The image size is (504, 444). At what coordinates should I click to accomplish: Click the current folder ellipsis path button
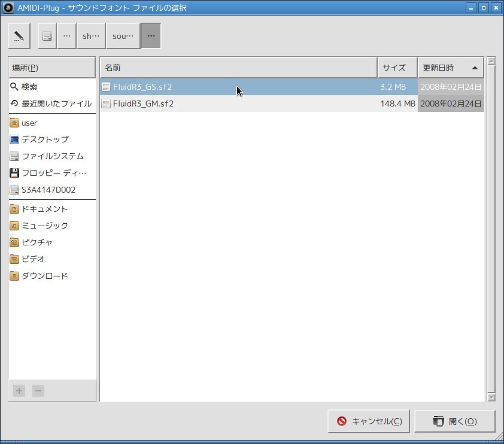click(x=151, y=36)
